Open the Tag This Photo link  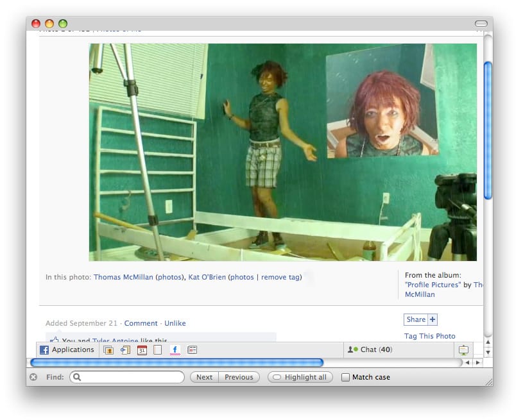click(x=429, y=336)
